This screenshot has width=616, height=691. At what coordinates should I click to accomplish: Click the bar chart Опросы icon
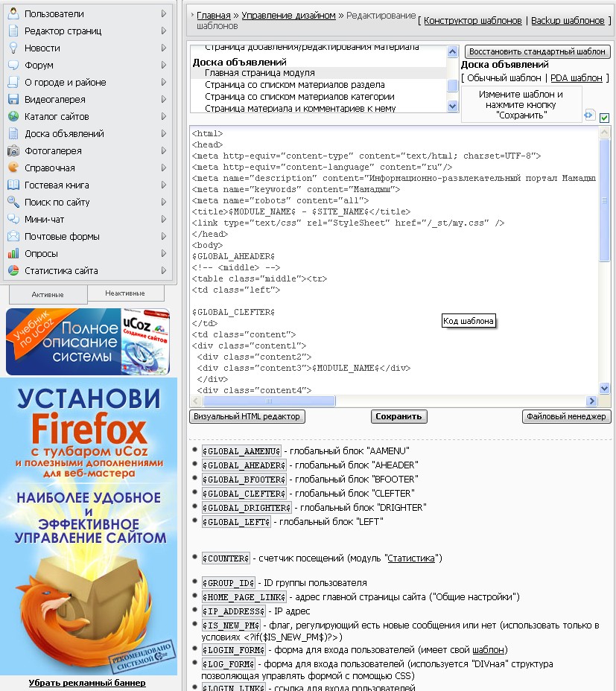[13, 253]
